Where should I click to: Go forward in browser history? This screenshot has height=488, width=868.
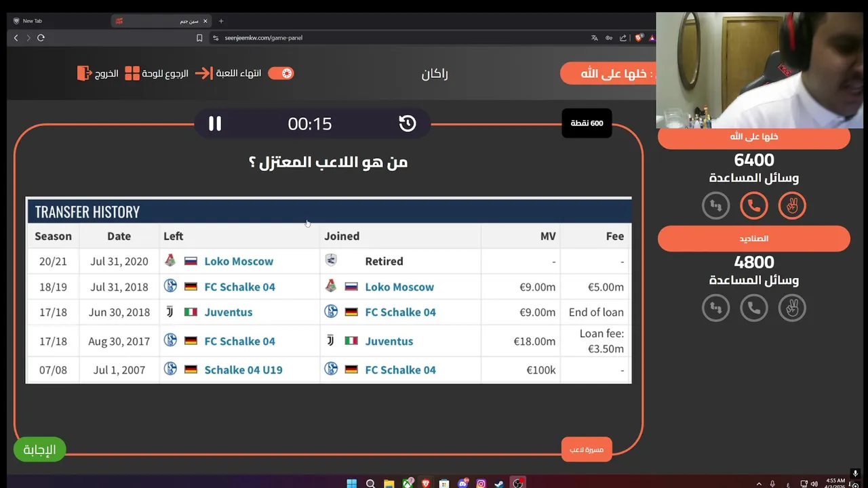[x=28, y=38]
